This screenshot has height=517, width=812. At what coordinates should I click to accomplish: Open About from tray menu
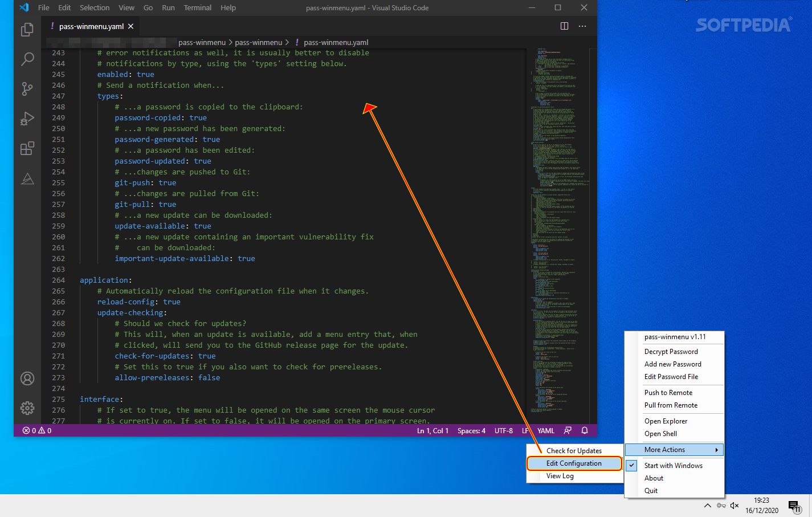pos(675,478)
